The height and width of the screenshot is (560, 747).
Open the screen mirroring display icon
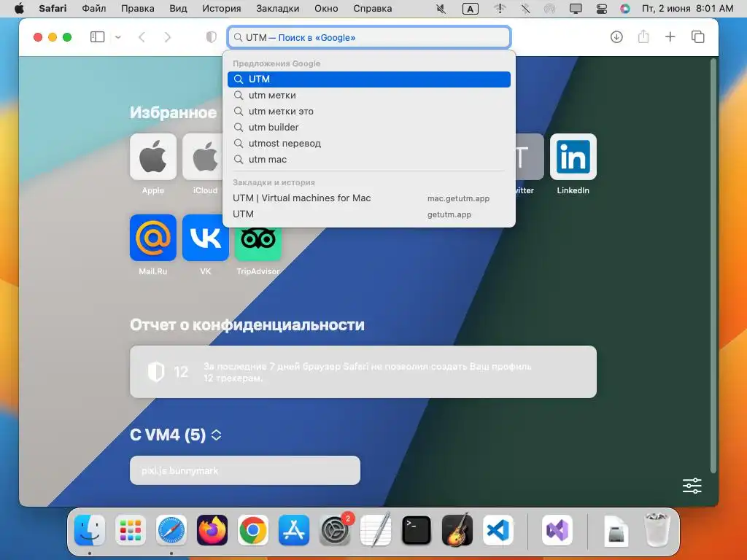click(576, 9)
